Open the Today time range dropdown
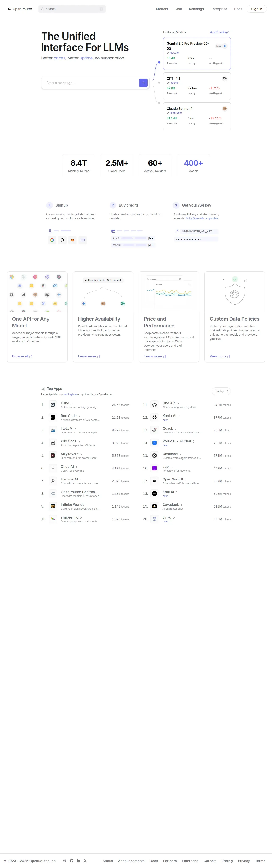The image size is (272, 868). pyautogui.click(x=221, y=391)
